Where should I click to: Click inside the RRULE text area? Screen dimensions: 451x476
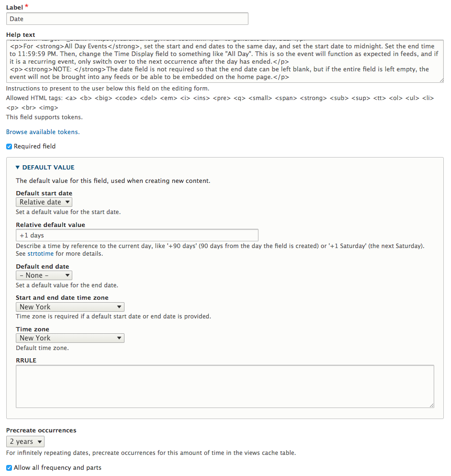coord(225,386)
